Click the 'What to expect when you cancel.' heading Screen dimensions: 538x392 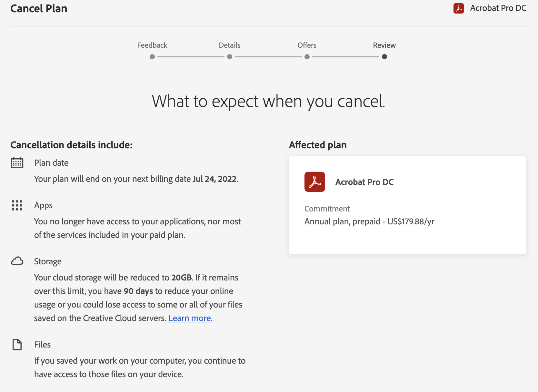(x=269, y=101)
